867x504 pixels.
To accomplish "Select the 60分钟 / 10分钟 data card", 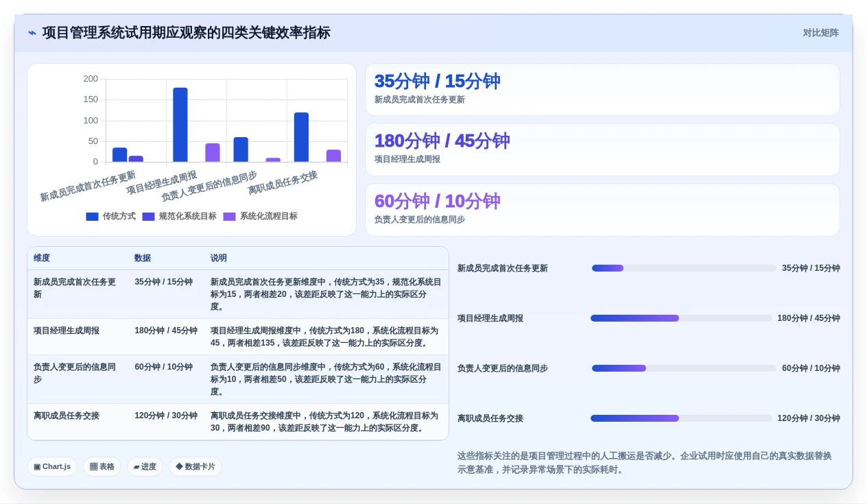I will point(602,210).
